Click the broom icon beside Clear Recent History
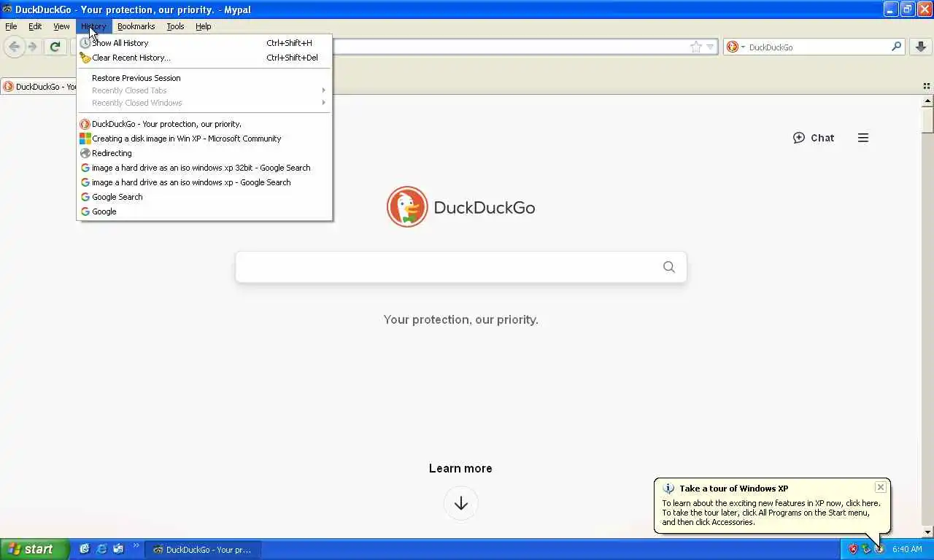The width and height of the screenshot is (934, 560). click(85, 58)
